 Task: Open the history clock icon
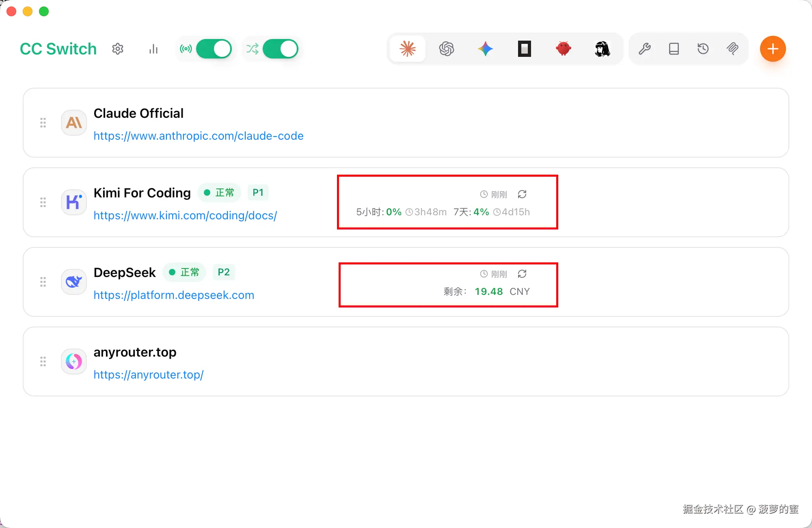pos(703,49)
